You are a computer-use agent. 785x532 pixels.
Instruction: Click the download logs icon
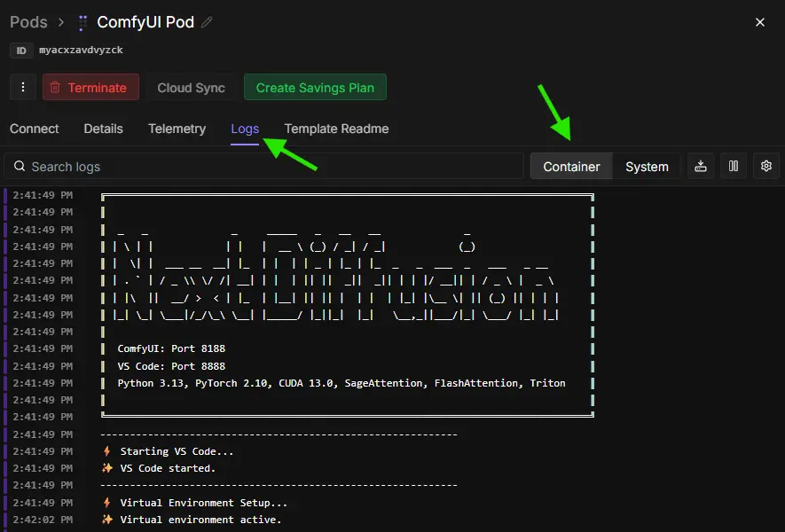[x=701, y=166]
